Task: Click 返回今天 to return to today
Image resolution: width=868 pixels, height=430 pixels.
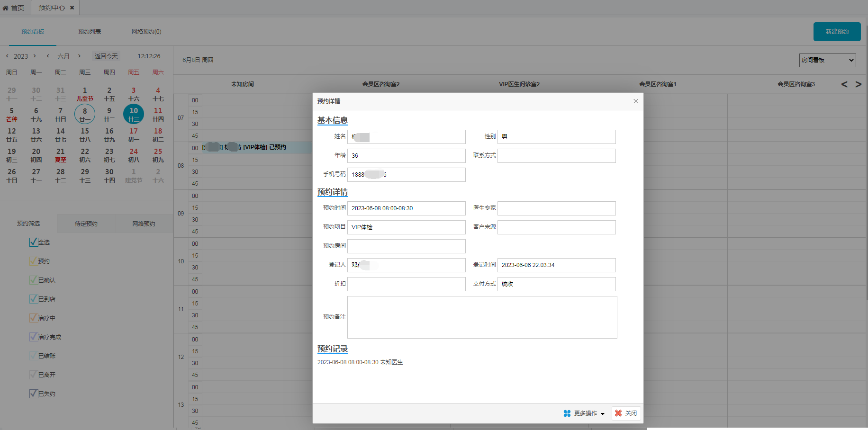Action: coord(106,56)
